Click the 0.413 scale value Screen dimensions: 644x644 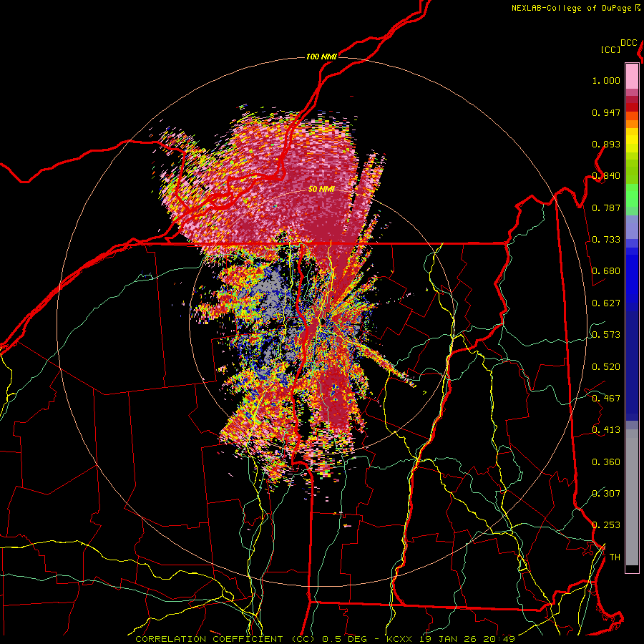point(606,430)
